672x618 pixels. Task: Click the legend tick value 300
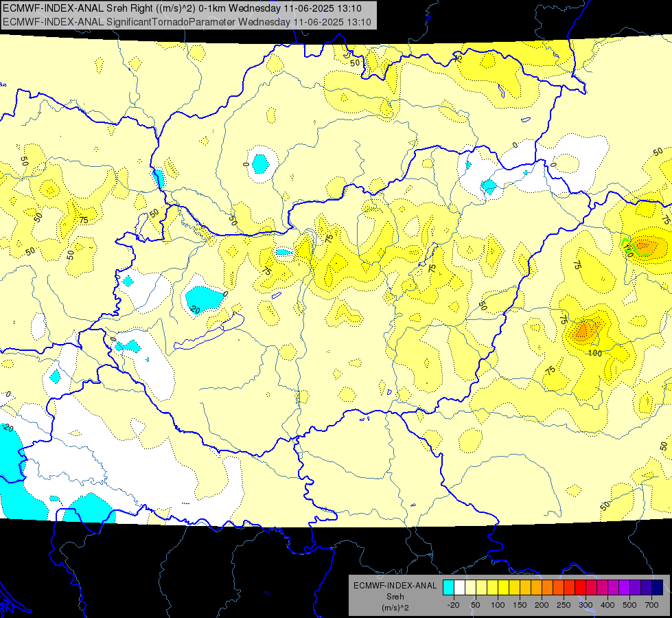[586, 605]
